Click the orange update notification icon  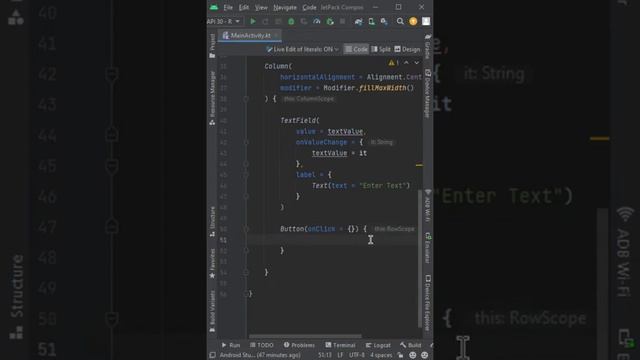pyautogui.click(x=413, y=21)
